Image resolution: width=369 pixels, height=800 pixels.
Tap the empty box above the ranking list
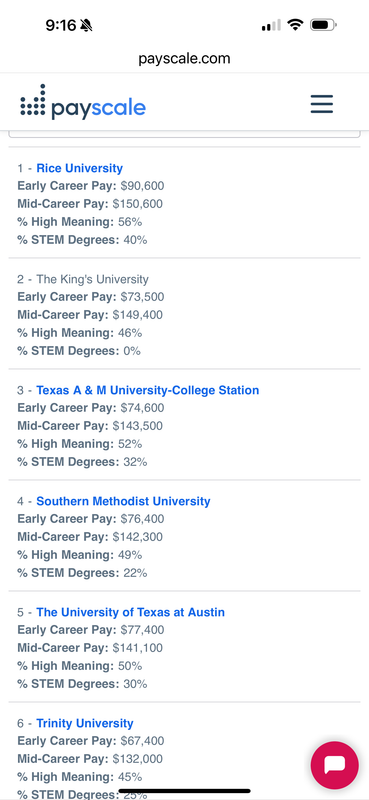click(184, 134)
